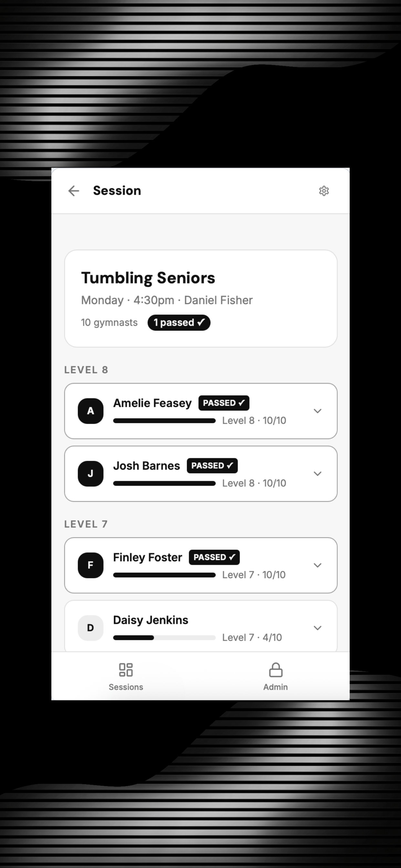Expand Josh Barnes' card chevron
Viewport: 401px width, 868px height.
317,474
